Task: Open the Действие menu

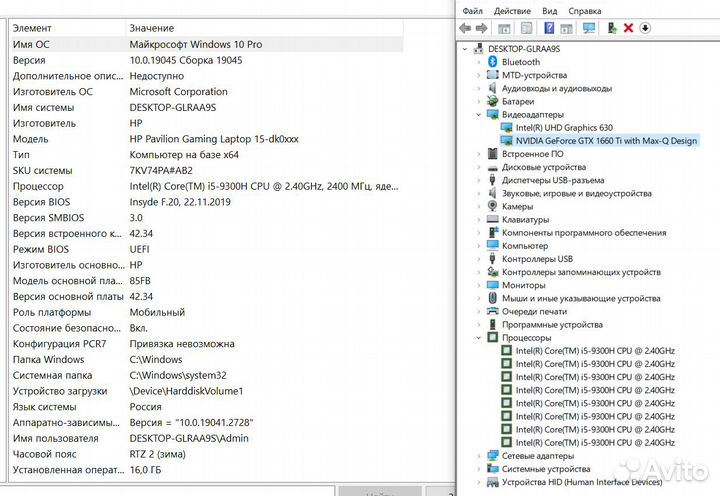Action: (x=511, y=11)
